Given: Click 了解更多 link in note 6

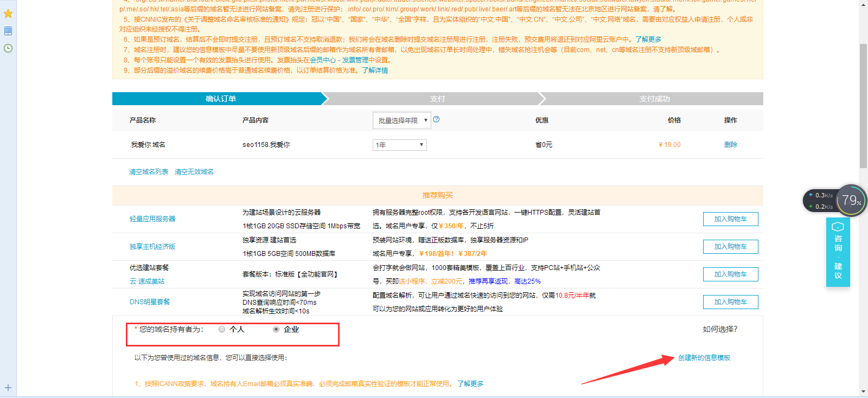Looking at the screenshot, I should click(x=648, y=40).
